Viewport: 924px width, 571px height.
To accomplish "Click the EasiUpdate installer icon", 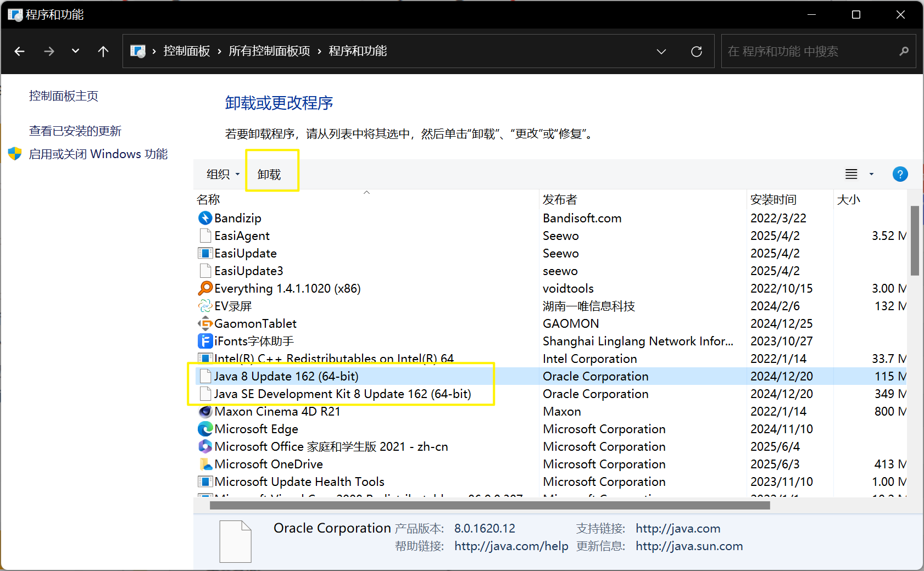I will (x=205, y=253).
